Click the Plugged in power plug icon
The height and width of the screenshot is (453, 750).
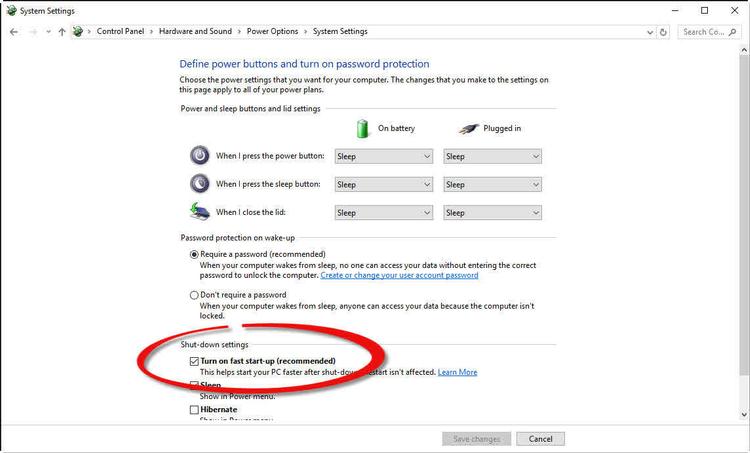(468, 128)
